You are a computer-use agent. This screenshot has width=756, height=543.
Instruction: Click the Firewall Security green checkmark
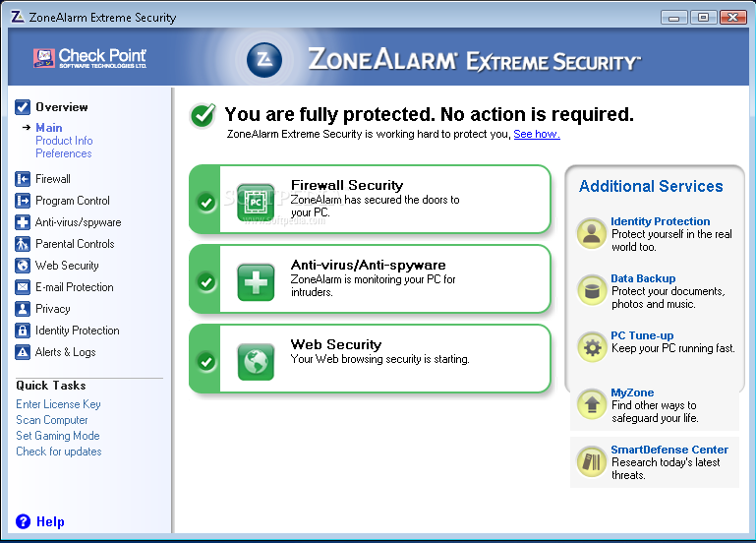pyautogui.click(x=206, y=202)
